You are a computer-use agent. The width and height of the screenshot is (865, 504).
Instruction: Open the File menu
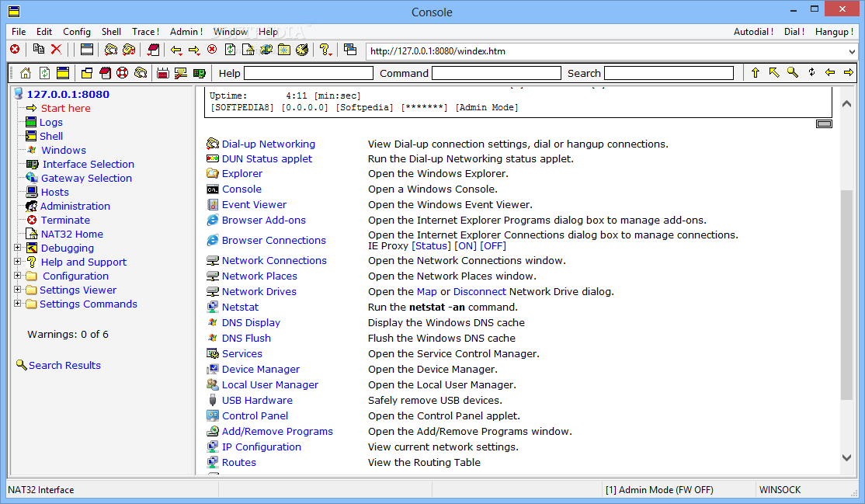click(x=19, y=32)
